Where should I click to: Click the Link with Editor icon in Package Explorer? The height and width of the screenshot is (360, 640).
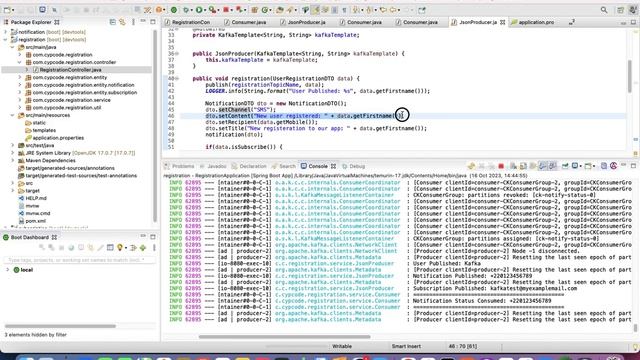pyautogui.click(x=122, y=22)
